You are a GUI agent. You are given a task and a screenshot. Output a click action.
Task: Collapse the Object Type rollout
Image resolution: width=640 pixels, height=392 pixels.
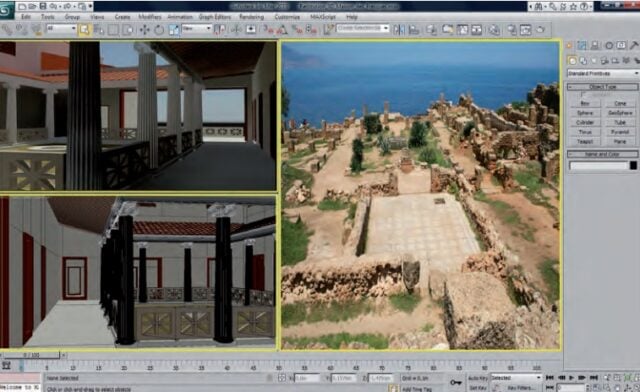click(602, 87)
